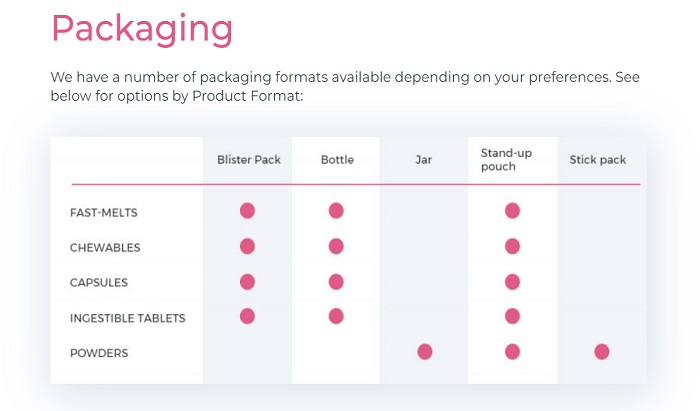Viewport: 700px width, 411px height.
Task: Select the Stand-up pouch column header
Action: point(506,160)
